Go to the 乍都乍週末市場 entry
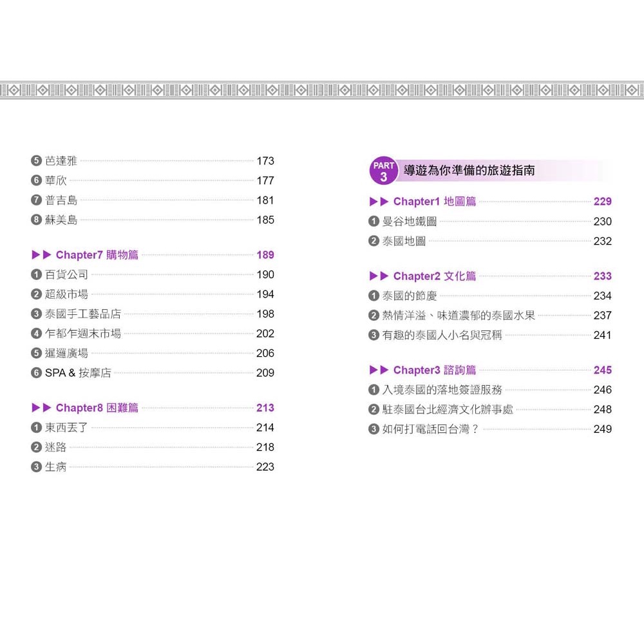This screenshot has height=644, width=644. [83, 334]
